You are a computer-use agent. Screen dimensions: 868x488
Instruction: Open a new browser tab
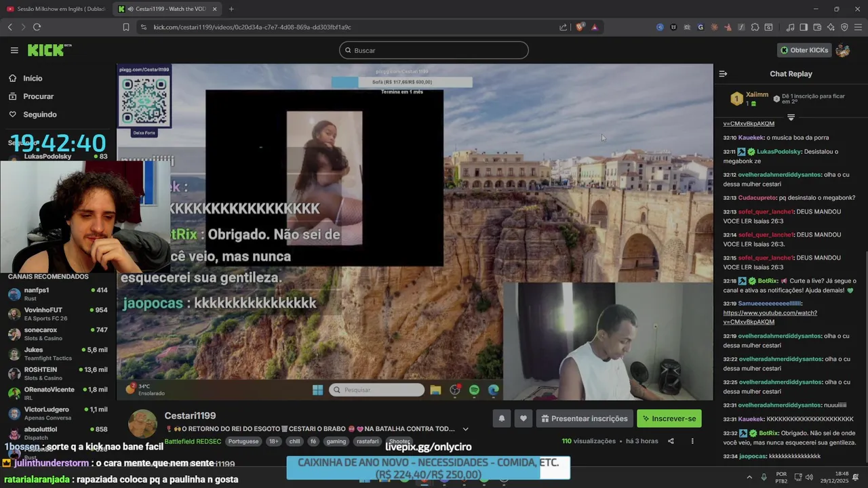click(231, 9)
